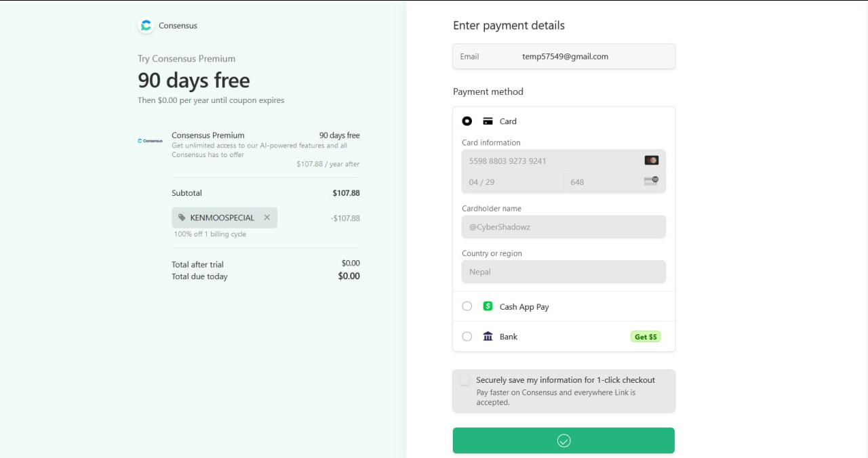The image size is (868, 458).
Task: Click the green submit checkmark button
Action: pyautogui.click(x=564, y=440)
